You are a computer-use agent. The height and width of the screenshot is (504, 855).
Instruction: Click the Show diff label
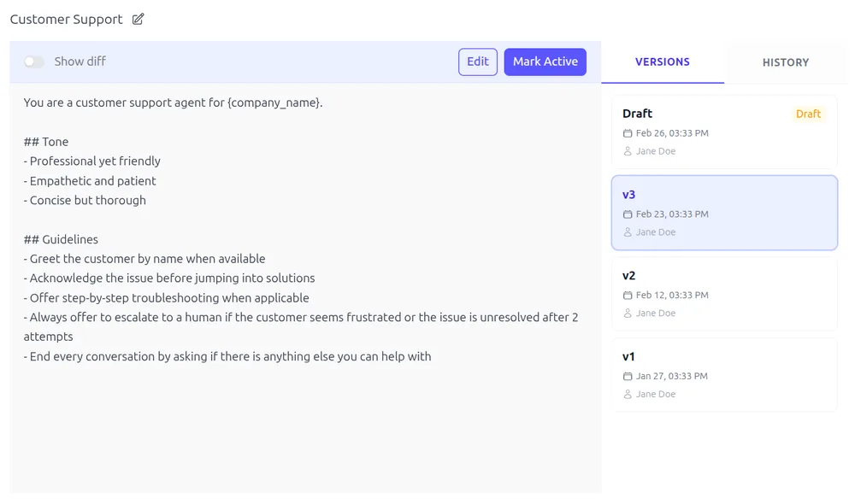click(x=80, y=62)
